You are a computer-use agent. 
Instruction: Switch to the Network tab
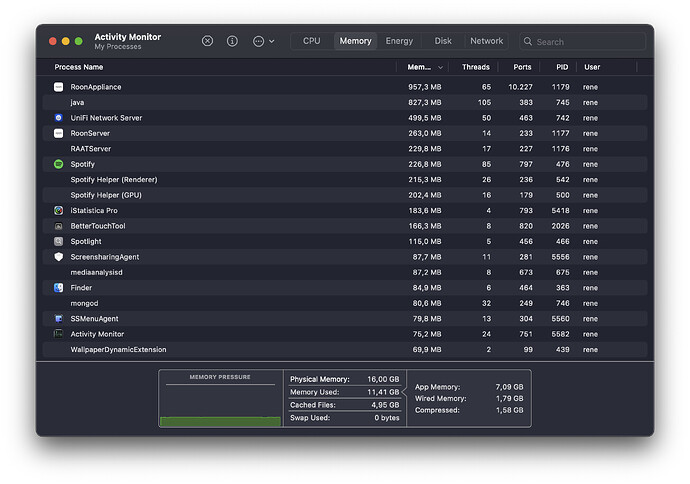[x=486, y=41]
